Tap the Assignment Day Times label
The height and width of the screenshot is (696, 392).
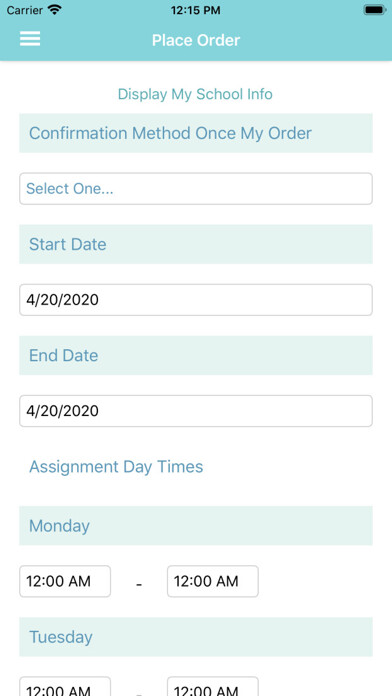tap(116, 467)
